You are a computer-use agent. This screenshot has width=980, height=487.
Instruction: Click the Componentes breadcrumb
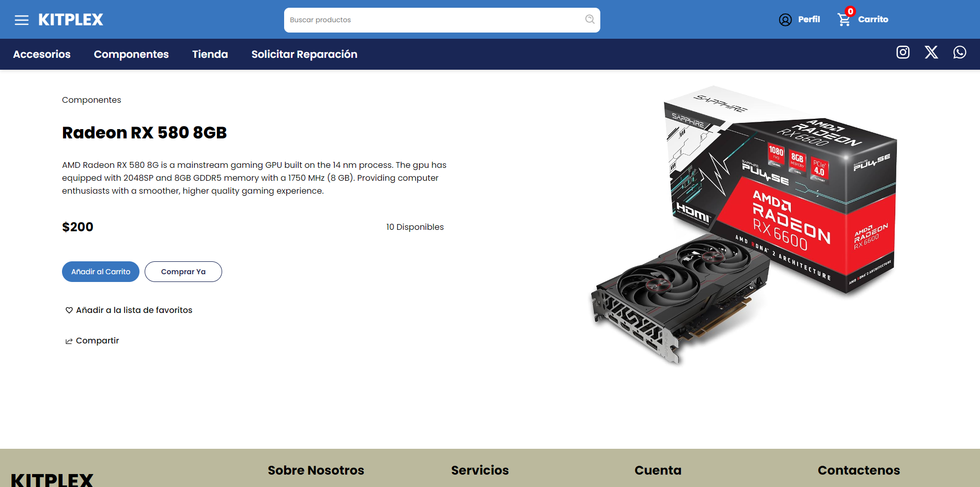pyautogui.click(x=91, y=100)
